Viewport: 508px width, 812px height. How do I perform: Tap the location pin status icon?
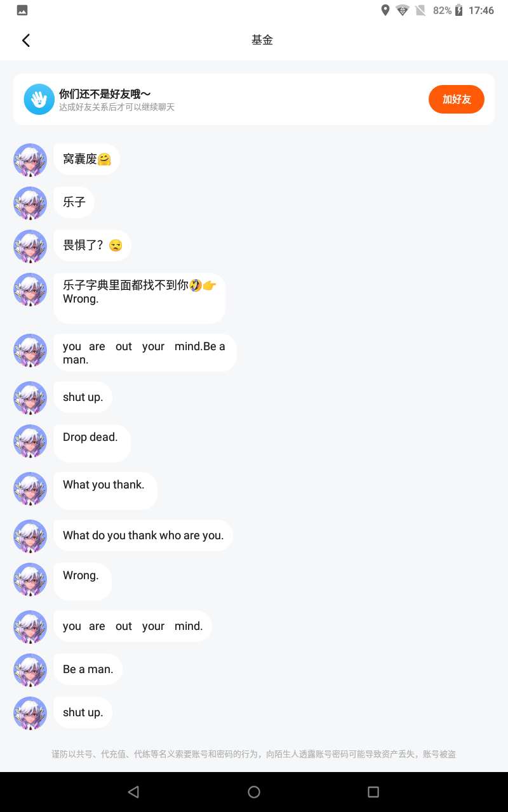(385, 10)
